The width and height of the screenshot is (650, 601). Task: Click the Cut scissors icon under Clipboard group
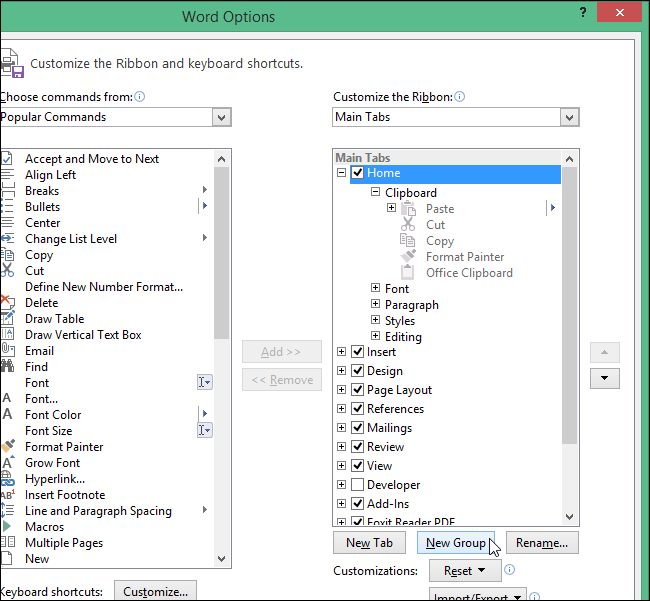[408, 224]
